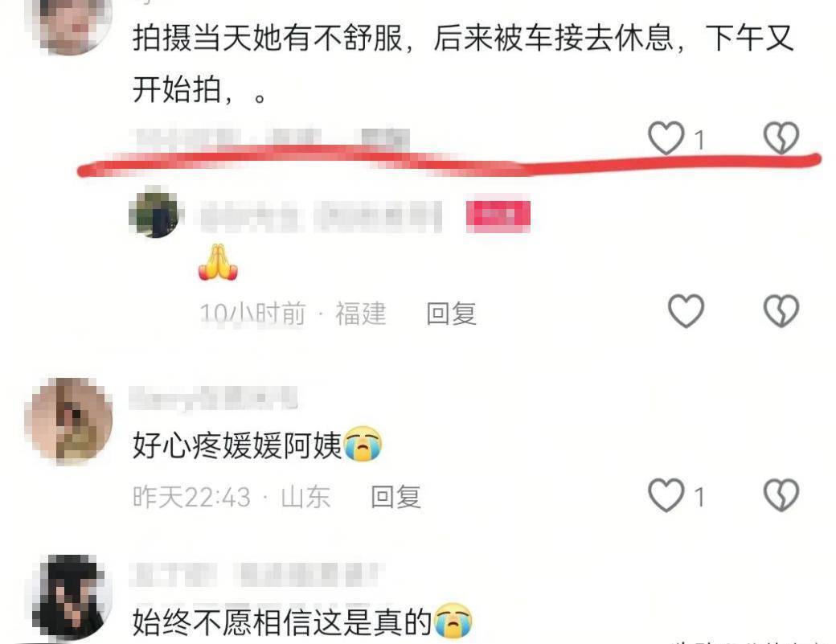Screen dimensions: 836x644
Task: Open the username above 好心疼媛媛阿姨
Action: (x=213, y=398)
